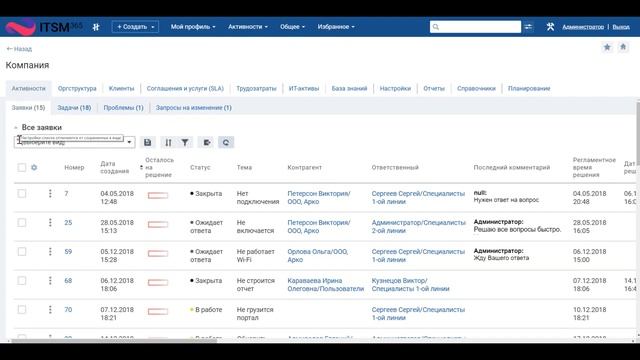This screenshot has width=640, height=360.
Task: Open the Трудозатраты tab
Action: (x=256, y=89)
